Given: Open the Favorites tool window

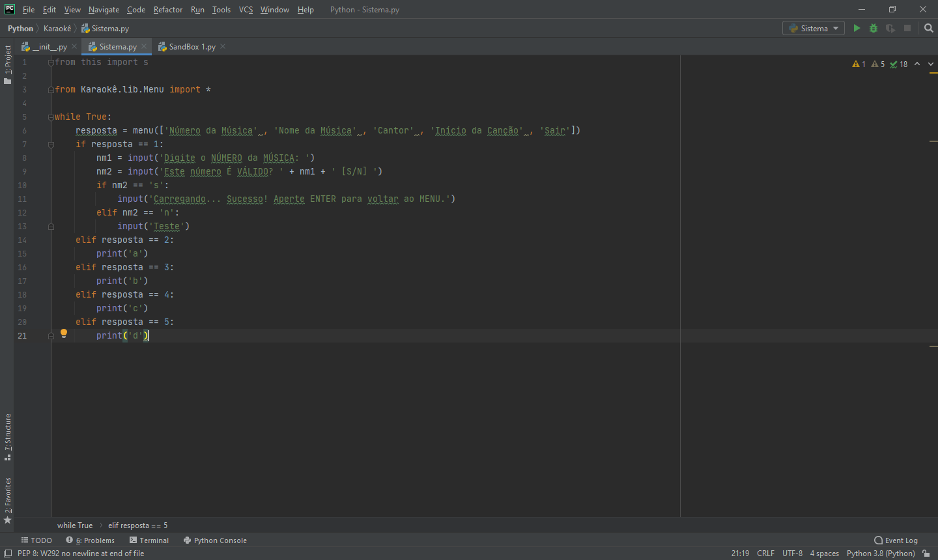Looking at the screenshot, I should pyautogui.click(x=8, y=500).
